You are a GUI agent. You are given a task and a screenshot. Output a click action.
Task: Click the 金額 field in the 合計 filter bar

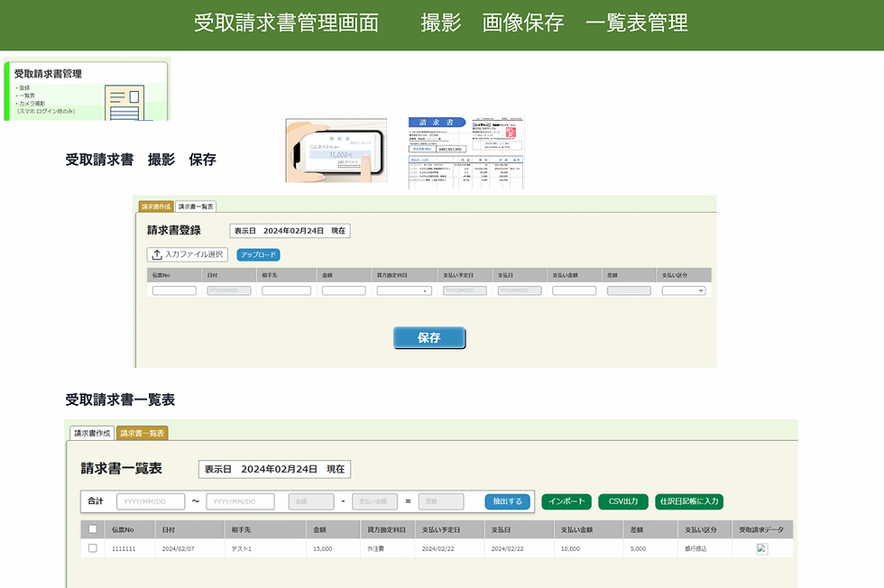311,501
